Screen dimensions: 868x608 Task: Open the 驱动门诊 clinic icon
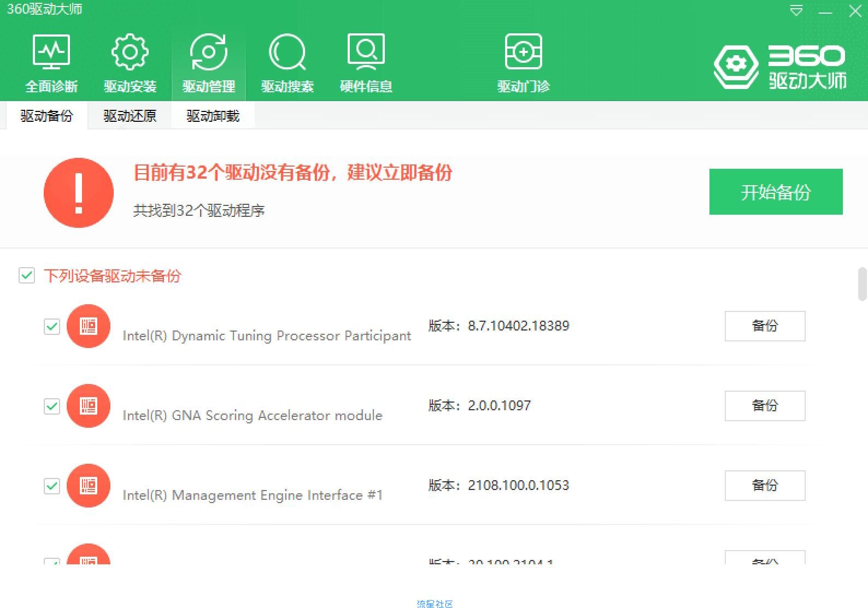[523, 52]
